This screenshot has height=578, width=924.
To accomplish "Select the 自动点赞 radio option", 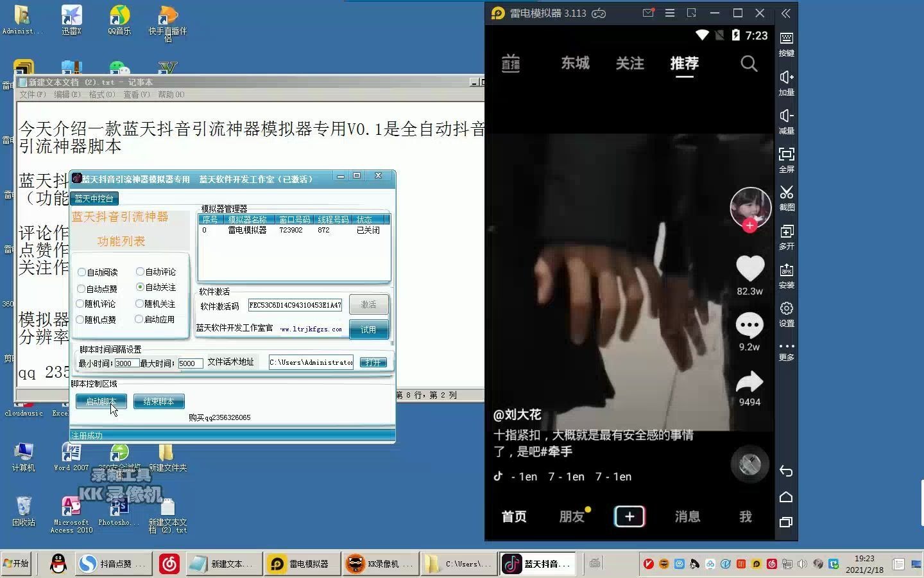I will pos(81,289).
